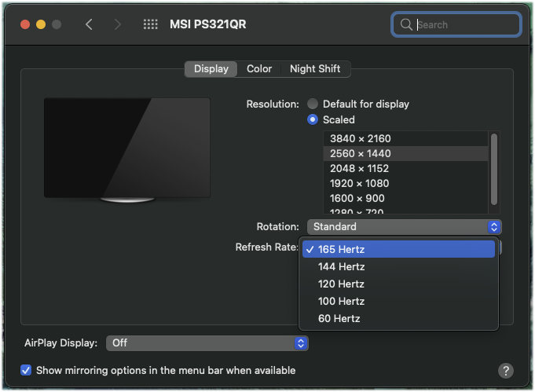
Task: Choose 1600 × 900 resolution
Action: (405, 199)
